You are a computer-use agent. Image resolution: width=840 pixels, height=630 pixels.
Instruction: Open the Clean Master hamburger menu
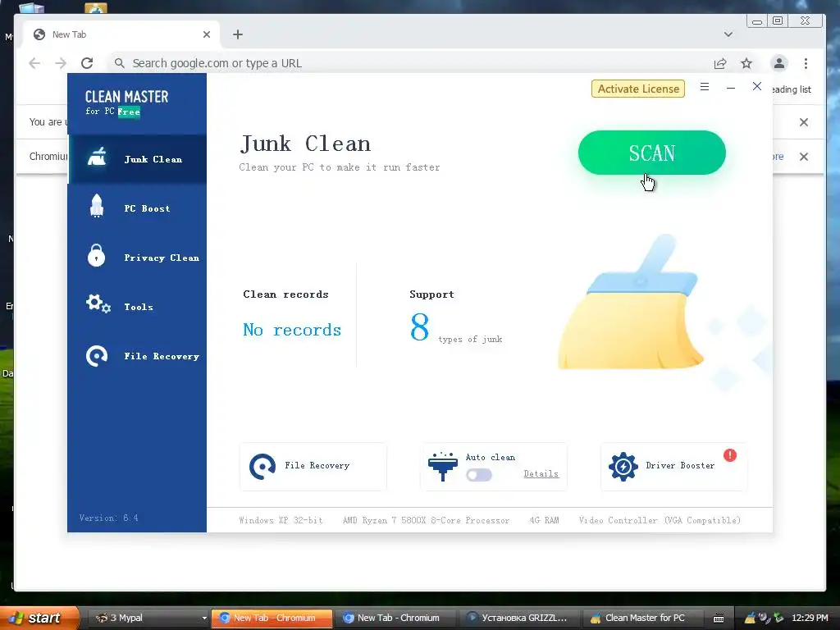tap(705, 87)
